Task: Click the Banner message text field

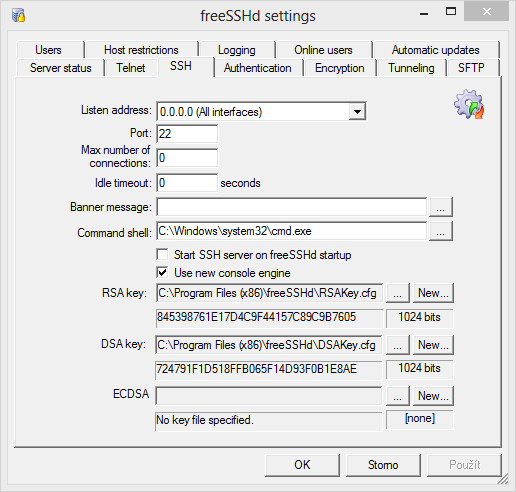Action: coord(292,207)
